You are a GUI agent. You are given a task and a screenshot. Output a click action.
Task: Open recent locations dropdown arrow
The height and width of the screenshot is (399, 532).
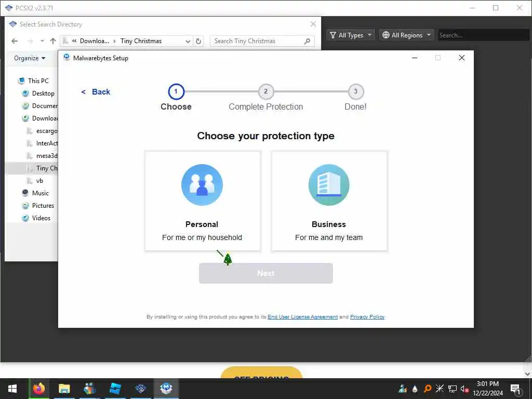tap(42, 41)
